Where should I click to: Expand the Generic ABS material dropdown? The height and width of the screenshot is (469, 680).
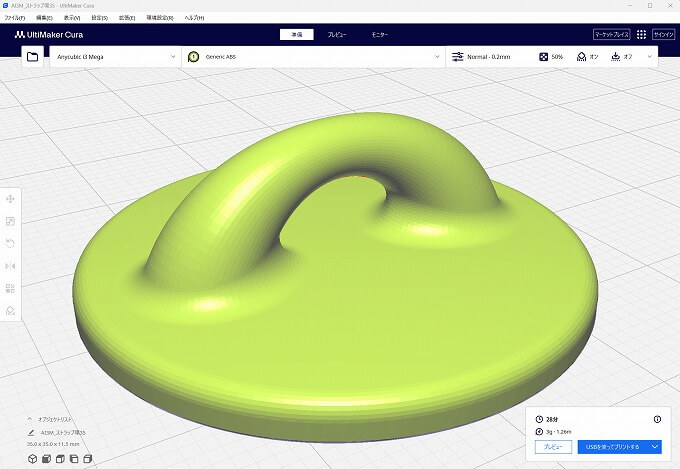tap(436, 57)
